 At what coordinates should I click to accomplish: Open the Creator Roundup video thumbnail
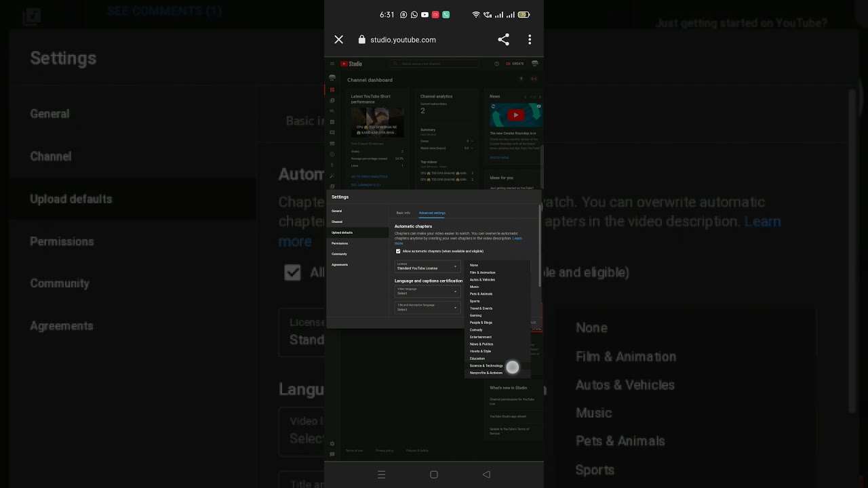[516, 115]
